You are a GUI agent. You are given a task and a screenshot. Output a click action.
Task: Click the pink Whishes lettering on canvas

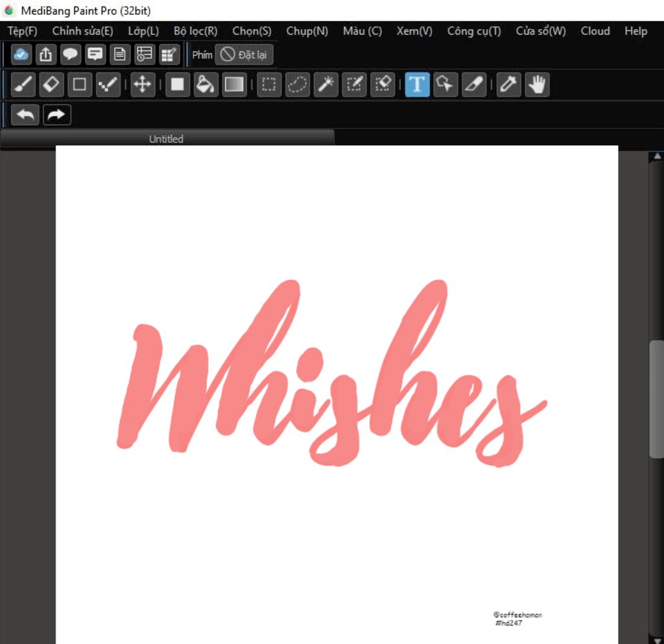pyautogui.click(x=331, y=373)
